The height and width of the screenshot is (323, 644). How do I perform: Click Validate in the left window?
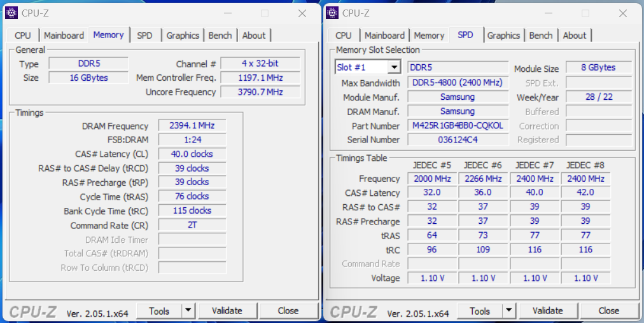point(227,311)
